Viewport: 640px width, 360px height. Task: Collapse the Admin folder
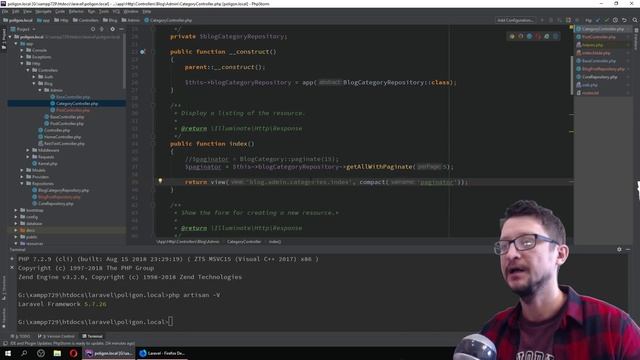click(x=40, y=90)
